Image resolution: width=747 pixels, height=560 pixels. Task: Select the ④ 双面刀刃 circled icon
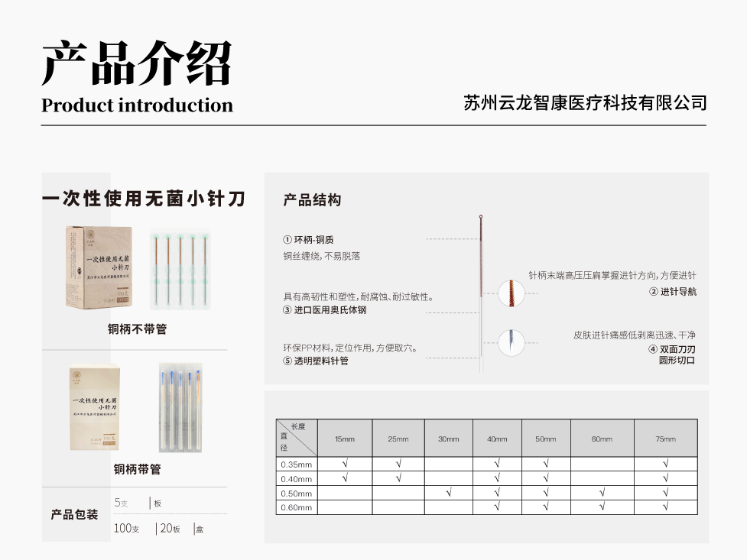[x=654, y=348]
